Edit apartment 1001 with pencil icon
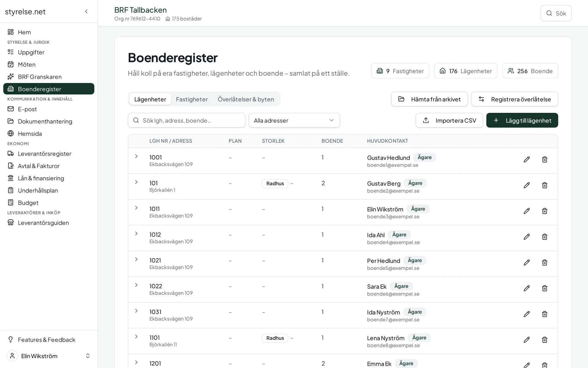Viewport: 588px width, 368px height. pos(526,159)
